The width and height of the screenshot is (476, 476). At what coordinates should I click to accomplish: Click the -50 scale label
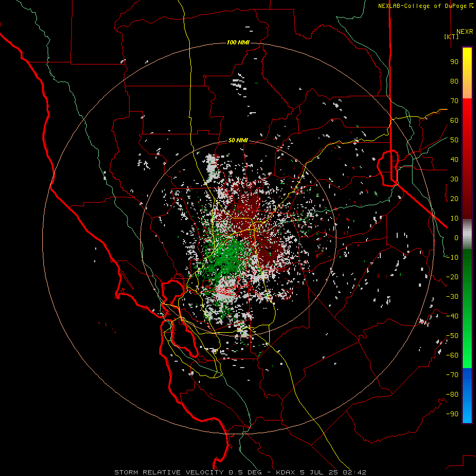point(452,336)
